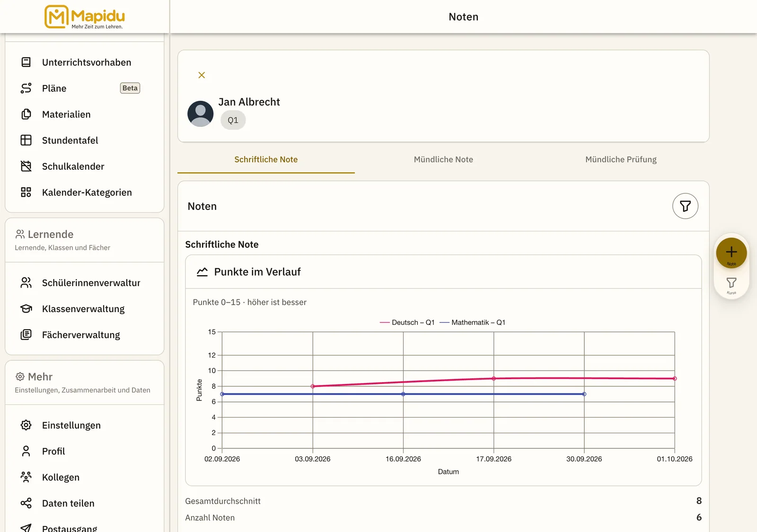The image size is (757, 532).
Task: Switch to Schriftliche Note tab
Action: coord(266,160)
